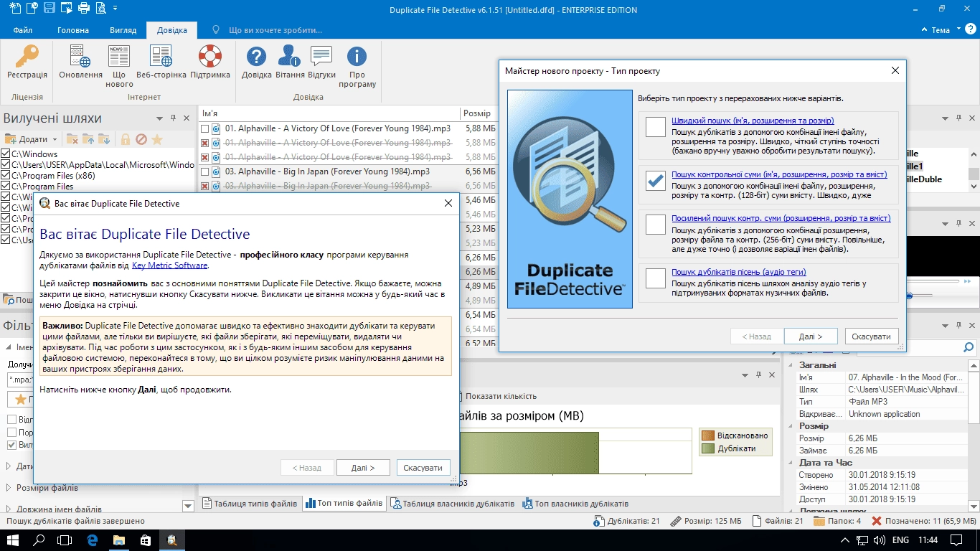Viewport: 980px width, 551px height.
Task: Open Вилучені шляхи panel options arrow
Action: click(159, 118)
